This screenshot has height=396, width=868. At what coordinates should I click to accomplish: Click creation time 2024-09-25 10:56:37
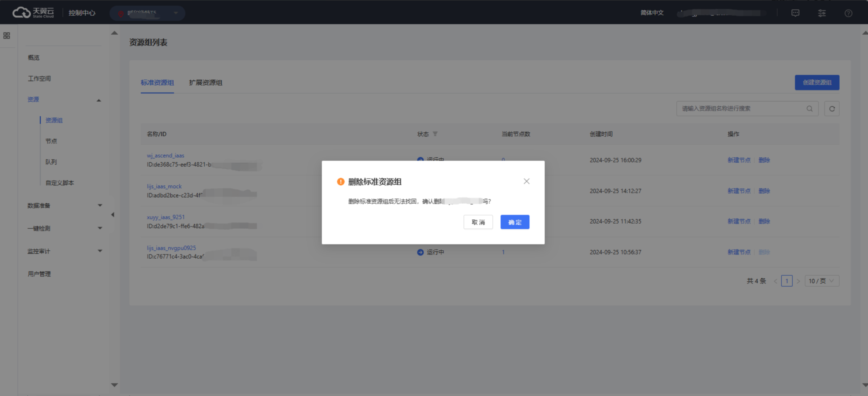[615, 252]
